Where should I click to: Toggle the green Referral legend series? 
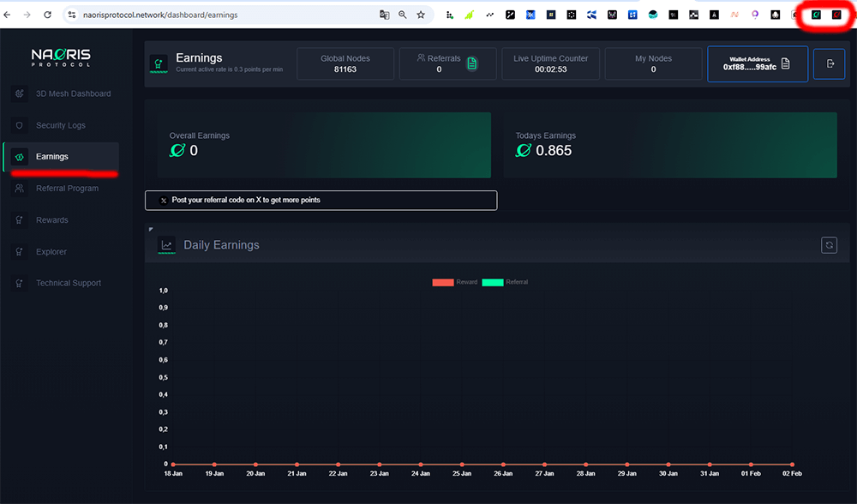coord(505,282)
